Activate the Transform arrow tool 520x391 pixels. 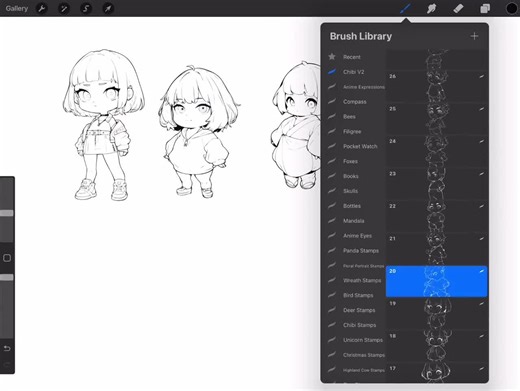(108, 8)
